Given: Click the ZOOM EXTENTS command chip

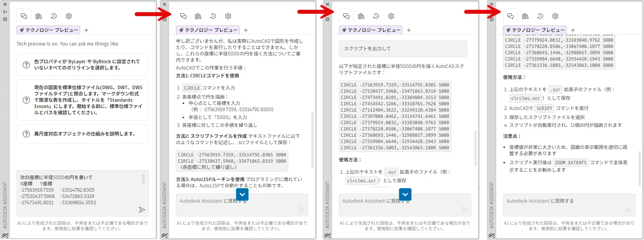Looking at the screenshot, I should (571, 163).
